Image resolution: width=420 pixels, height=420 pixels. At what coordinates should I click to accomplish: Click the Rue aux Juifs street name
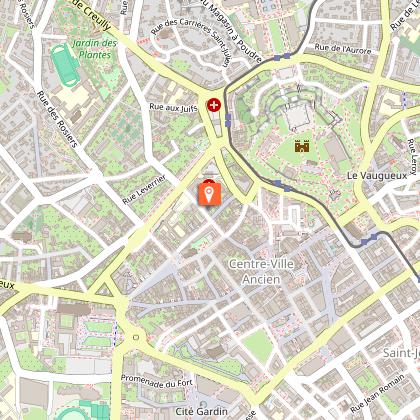(x=173, y=108)
